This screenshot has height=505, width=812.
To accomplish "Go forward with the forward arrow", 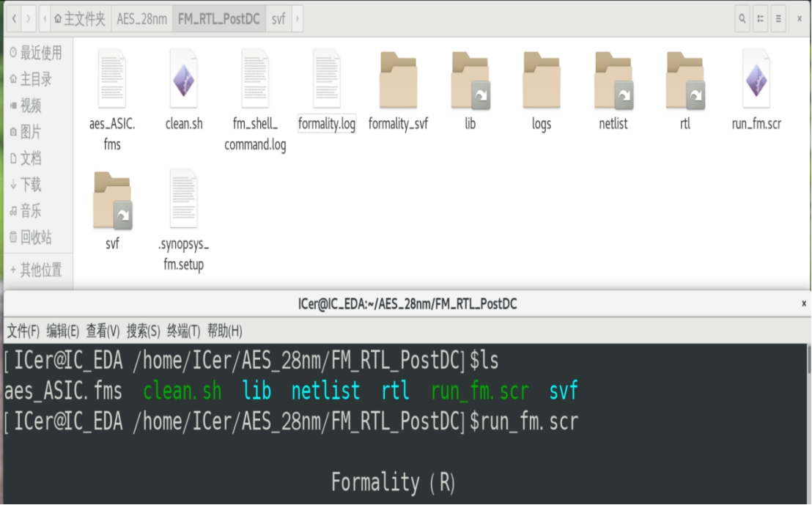I will click(28, 18).
